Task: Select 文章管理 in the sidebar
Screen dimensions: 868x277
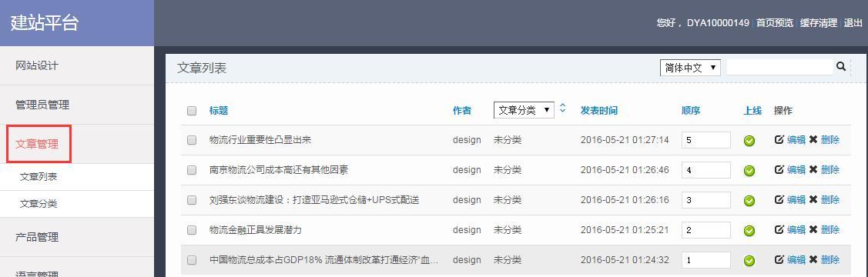Action: tap(76, 145)
